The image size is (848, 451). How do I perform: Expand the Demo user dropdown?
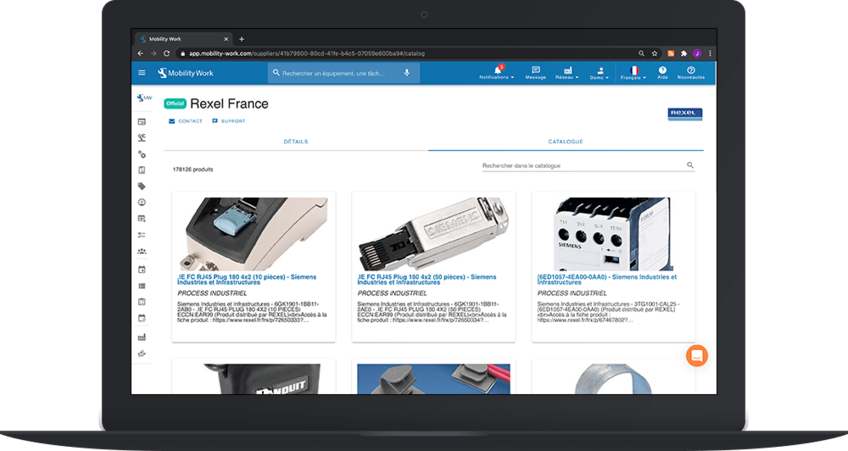tap(599, 73)
